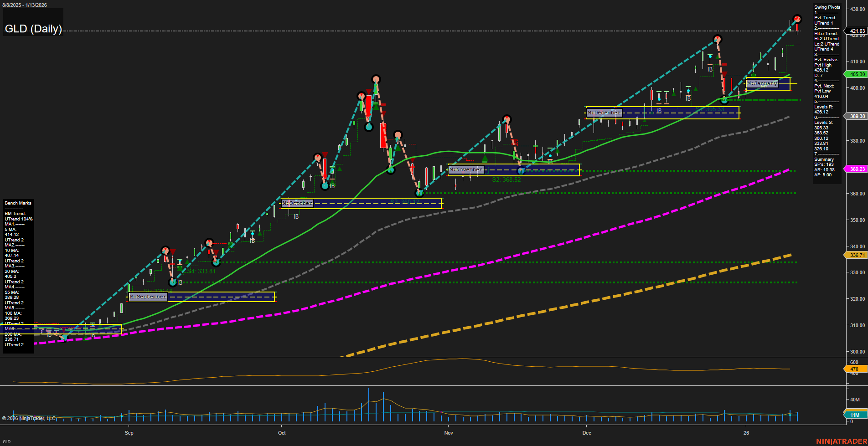
Task: Select the M:September anchored pivot label
Action: coord(148,297)
